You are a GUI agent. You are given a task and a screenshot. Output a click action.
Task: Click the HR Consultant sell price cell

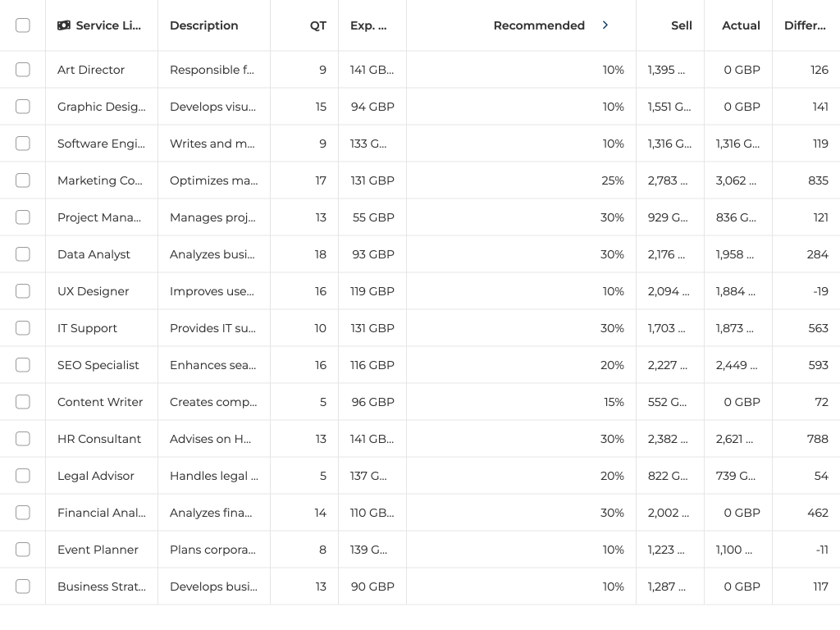click(668, 439)
